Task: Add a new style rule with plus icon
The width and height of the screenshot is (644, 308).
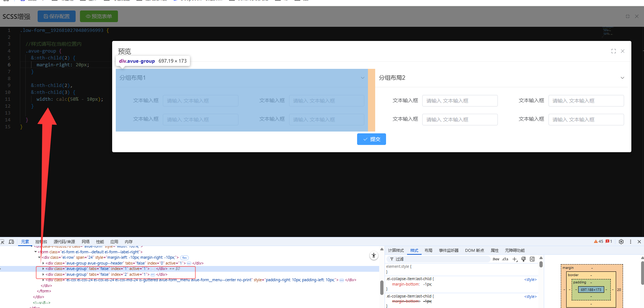Action: pos(515,259)
